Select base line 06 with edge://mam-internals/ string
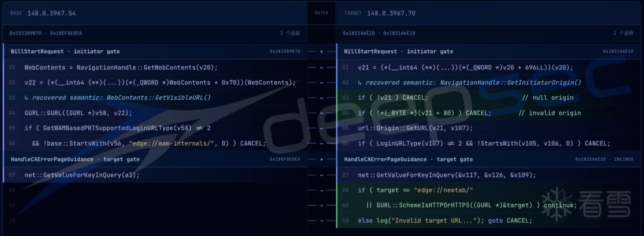The width and height of the screenshot is (644, 236). [x=154, y=144]
